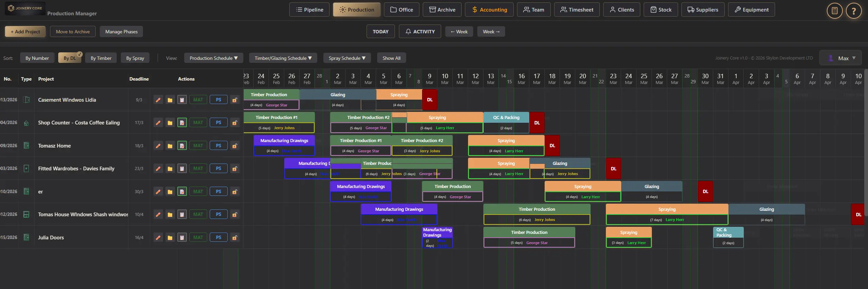Screen dimensions: 868x289
Task: Click the window type icon for Tomas House row
Action: point(26,215)
